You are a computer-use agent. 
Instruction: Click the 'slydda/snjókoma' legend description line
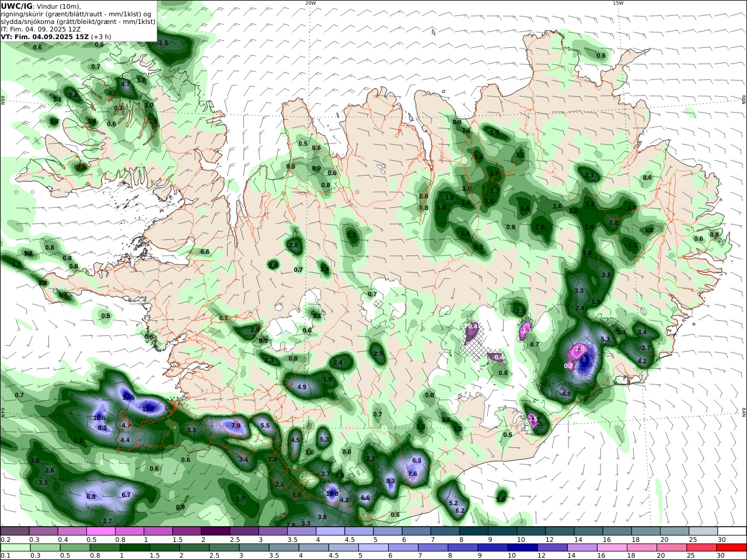(78, 22)
